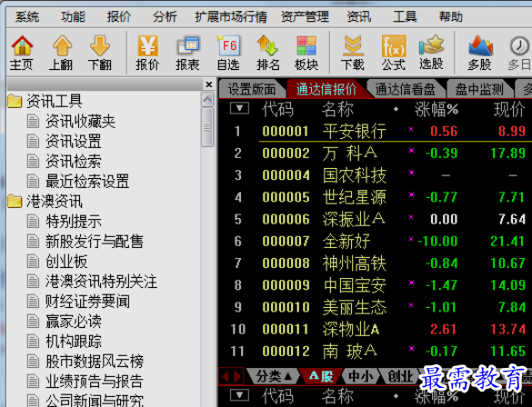
Task: Open 最近检索设置 tree item
Action: tap(87, 182)
